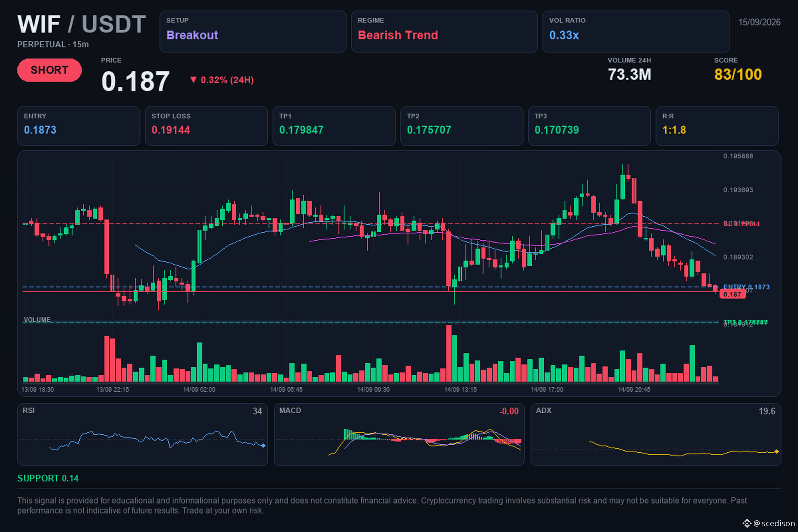Click the red 0.187 current price tag
The width and height of the screenshot is (798, 532).
click(x=732, y=294)
